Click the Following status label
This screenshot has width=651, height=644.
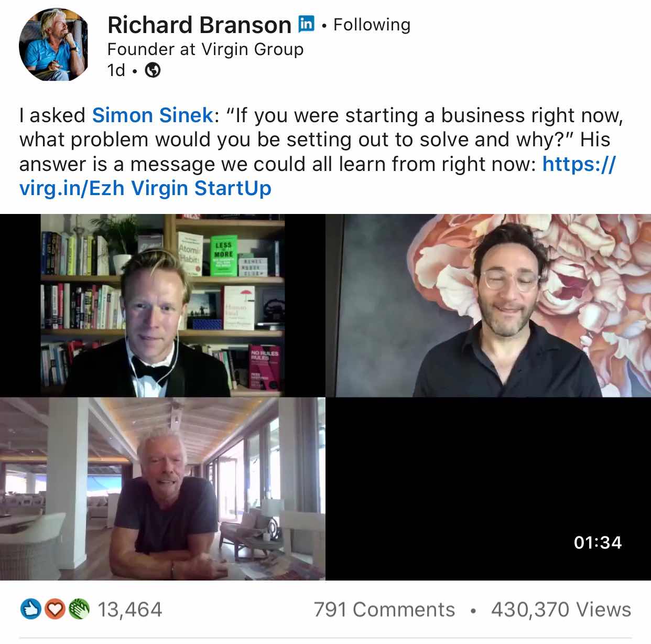click(372, 25)
